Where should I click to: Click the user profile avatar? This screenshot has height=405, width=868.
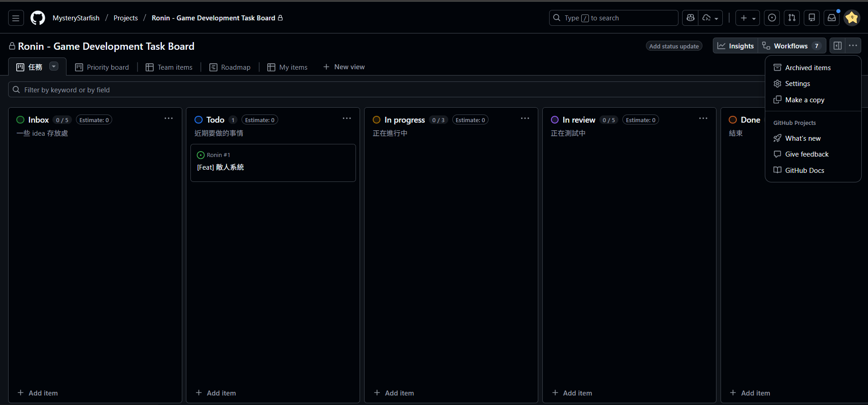tap(852, 18)
